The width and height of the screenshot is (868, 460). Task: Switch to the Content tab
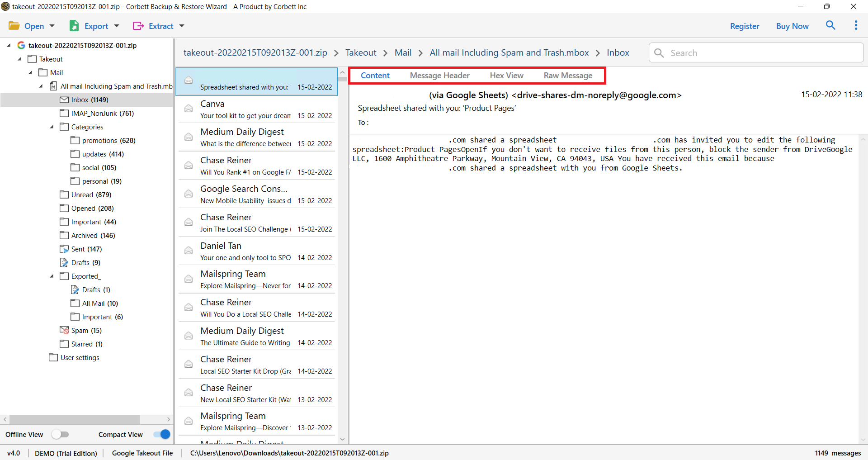click(375, 76)
